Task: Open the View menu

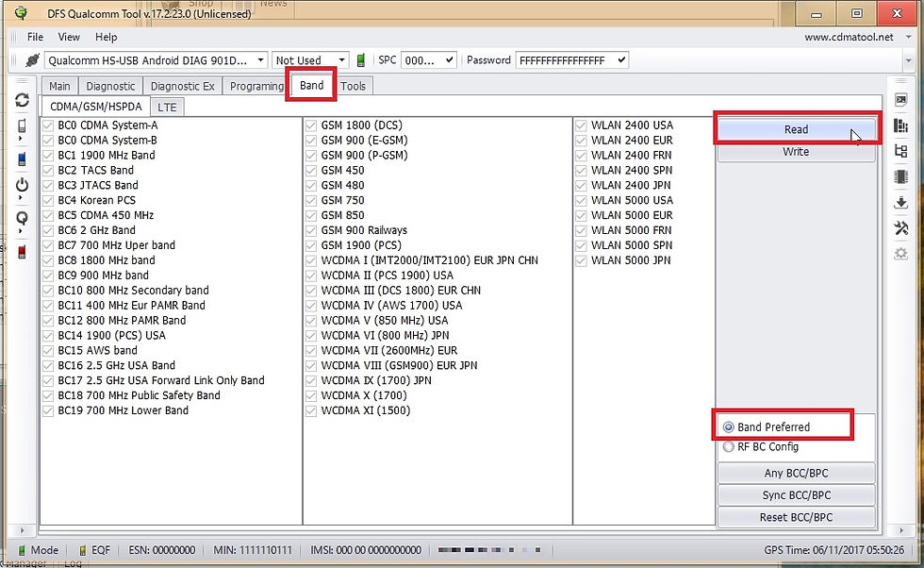Action: click(x=69, y=37)
